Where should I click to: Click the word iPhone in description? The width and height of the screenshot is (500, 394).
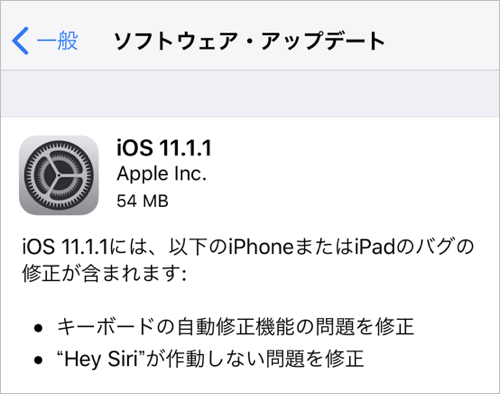tap(260, 247)
